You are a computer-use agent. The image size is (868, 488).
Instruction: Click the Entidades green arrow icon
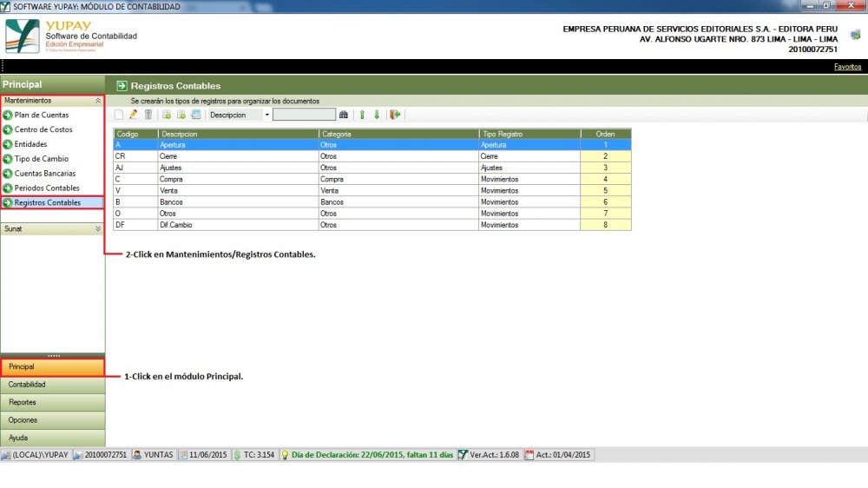click(x=8, y=144)
